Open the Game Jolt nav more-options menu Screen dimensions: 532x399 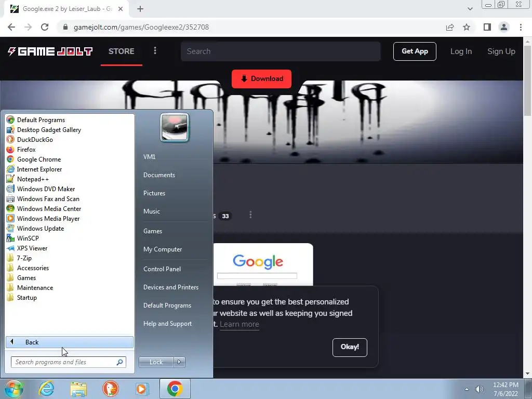(155, 51)
